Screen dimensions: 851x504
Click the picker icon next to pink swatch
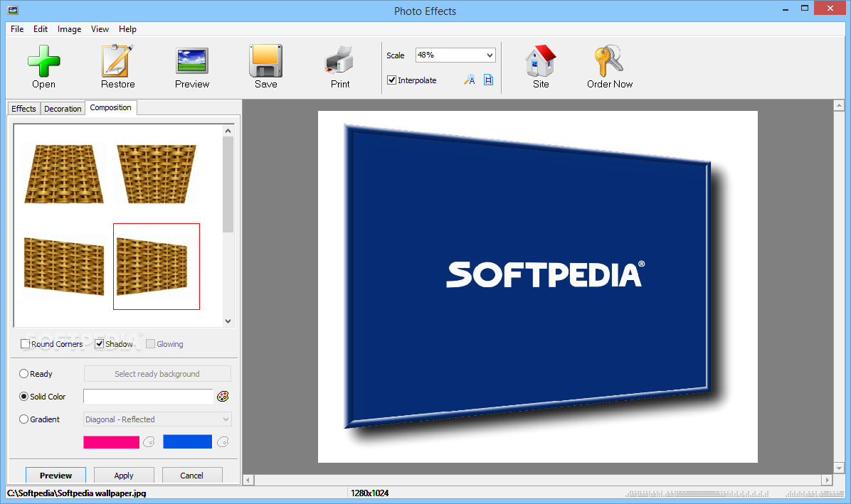click(149, 442)
